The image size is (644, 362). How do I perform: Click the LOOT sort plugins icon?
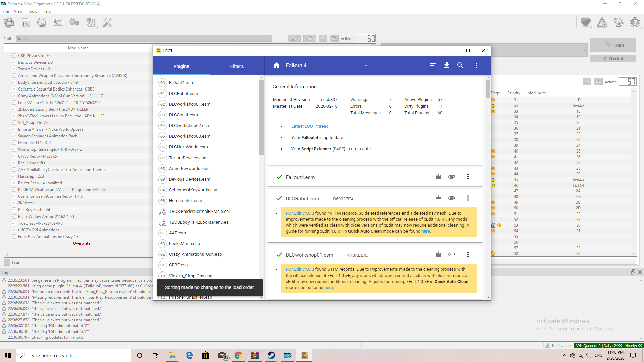pos(433,65)
